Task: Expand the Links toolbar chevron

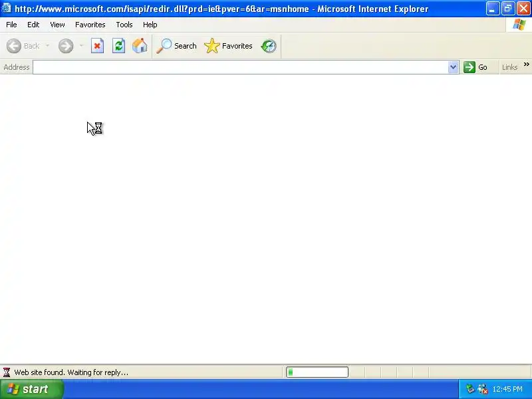Action: (x=526, y=65)
